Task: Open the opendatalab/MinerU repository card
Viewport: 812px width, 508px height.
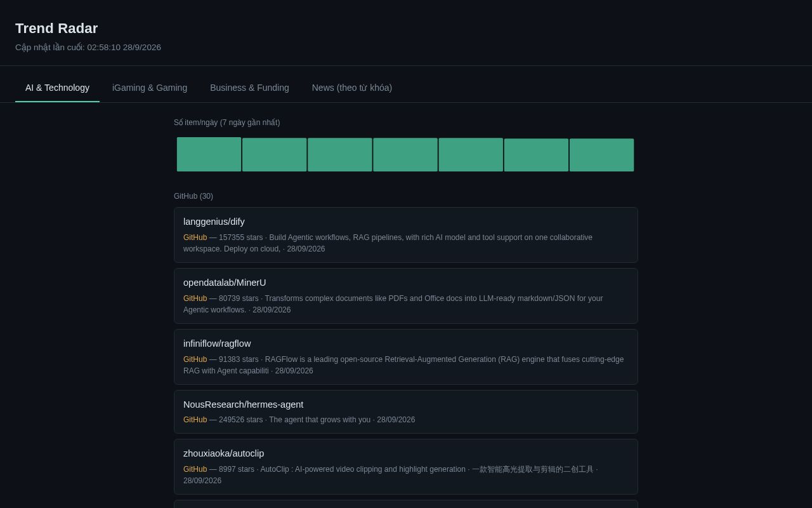Action: point(406,296)
